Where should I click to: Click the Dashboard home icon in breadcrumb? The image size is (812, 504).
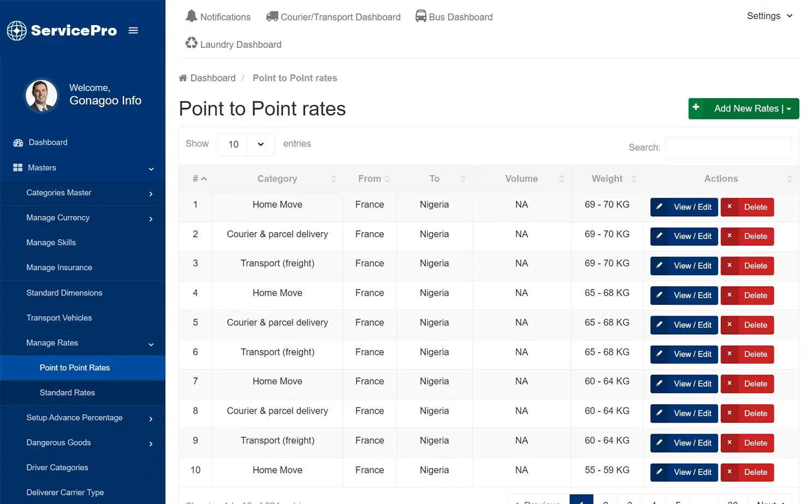[183, 78]
